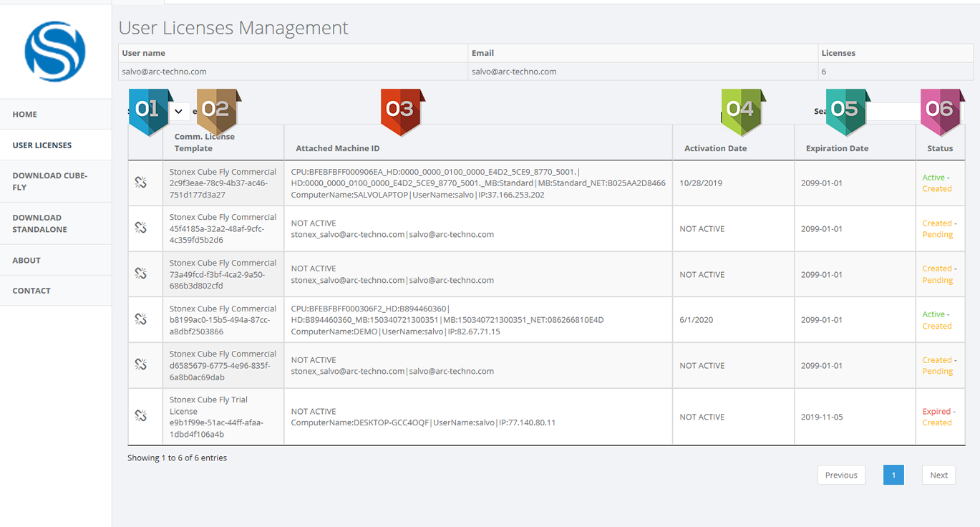Image resolution: width=980 pixels, height=527 pixels.
Task: Click NOT ACTIVE date in license 45f4185a row
Action: [x=702, y=229]
